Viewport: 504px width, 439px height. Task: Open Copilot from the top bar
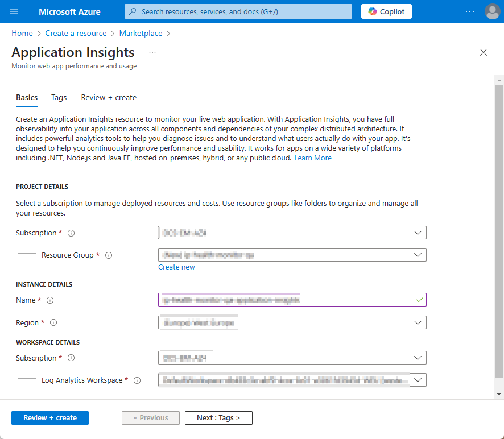coord(386,11)
